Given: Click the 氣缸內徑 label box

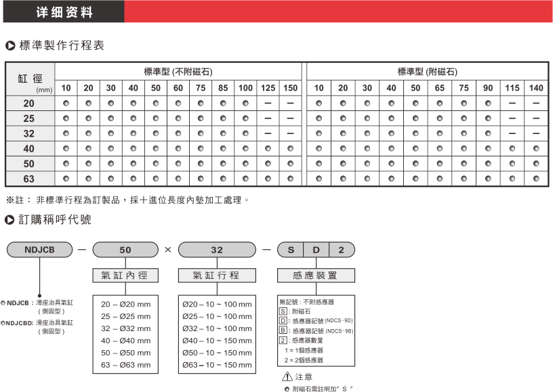Looking at the screenshot, I should [125, 276].
